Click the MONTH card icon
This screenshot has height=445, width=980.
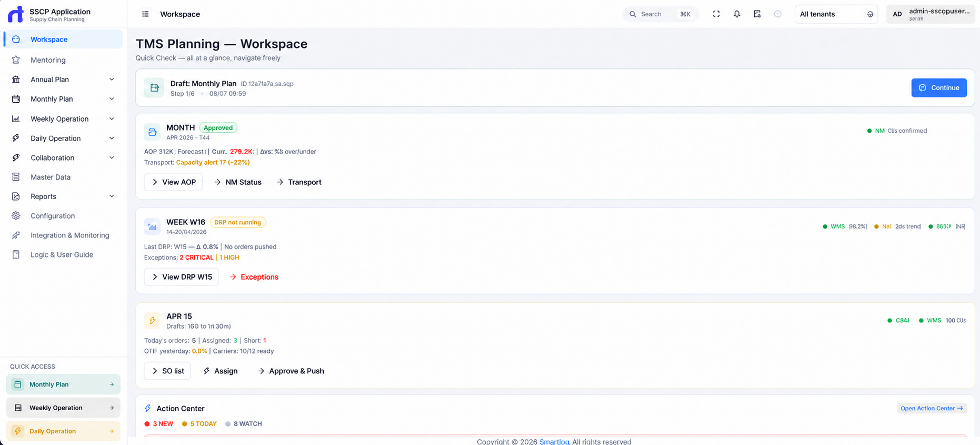coord(152,132)
